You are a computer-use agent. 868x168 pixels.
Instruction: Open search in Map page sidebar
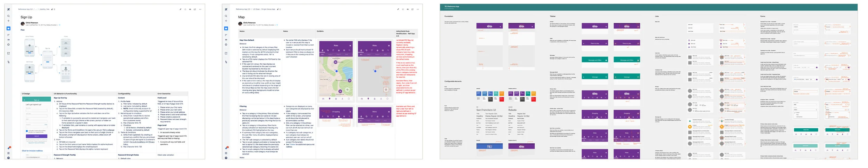(226, 16)
